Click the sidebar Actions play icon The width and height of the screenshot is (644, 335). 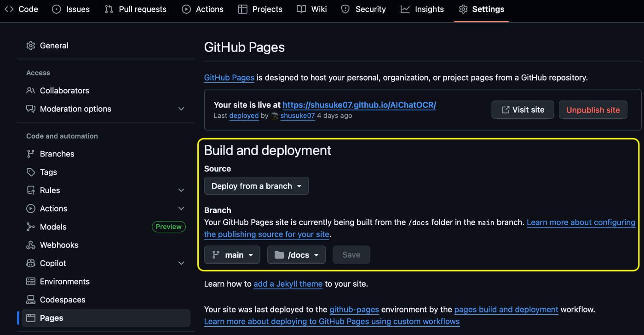31,208
